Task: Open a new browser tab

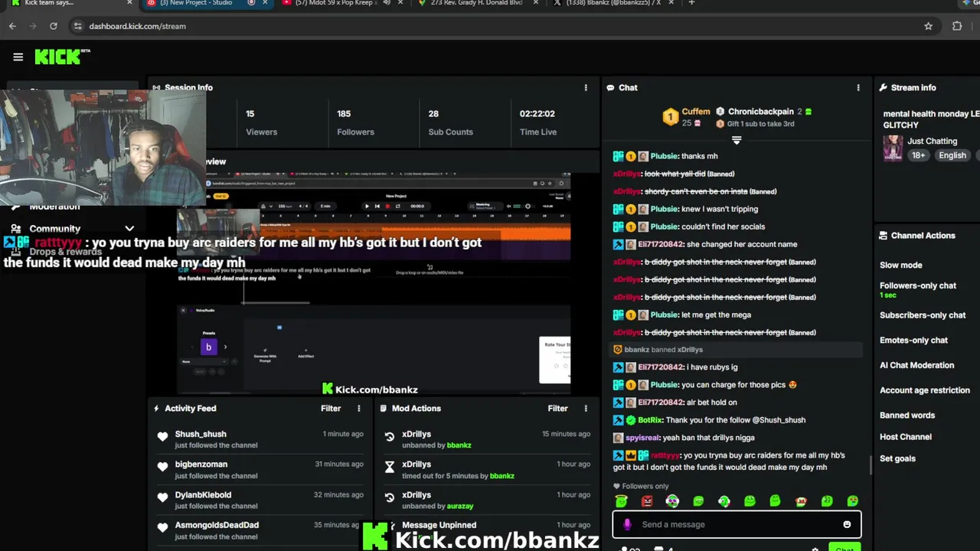Action: click(691, 3)
